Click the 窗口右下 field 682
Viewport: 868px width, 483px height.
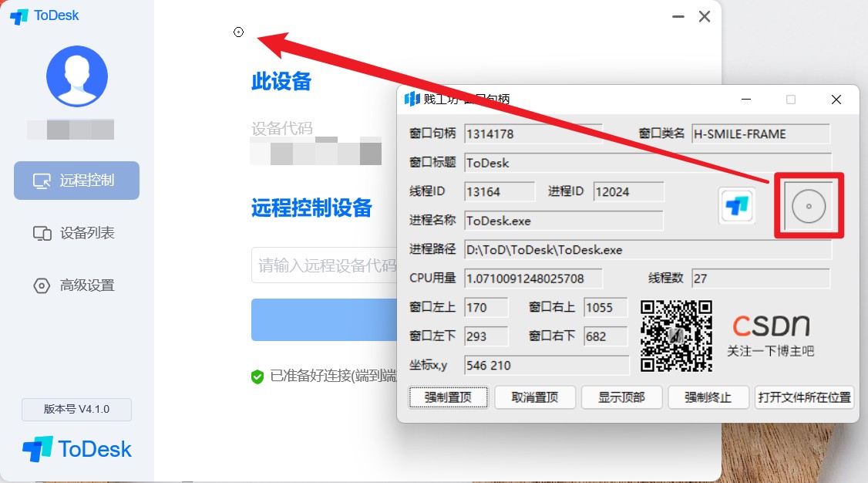605,336
